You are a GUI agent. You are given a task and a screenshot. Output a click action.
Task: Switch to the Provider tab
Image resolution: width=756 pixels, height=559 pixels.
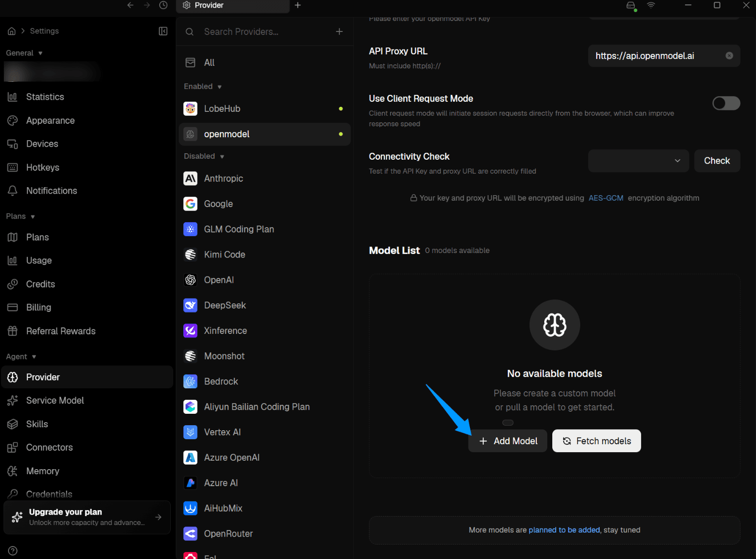[233, 5]
